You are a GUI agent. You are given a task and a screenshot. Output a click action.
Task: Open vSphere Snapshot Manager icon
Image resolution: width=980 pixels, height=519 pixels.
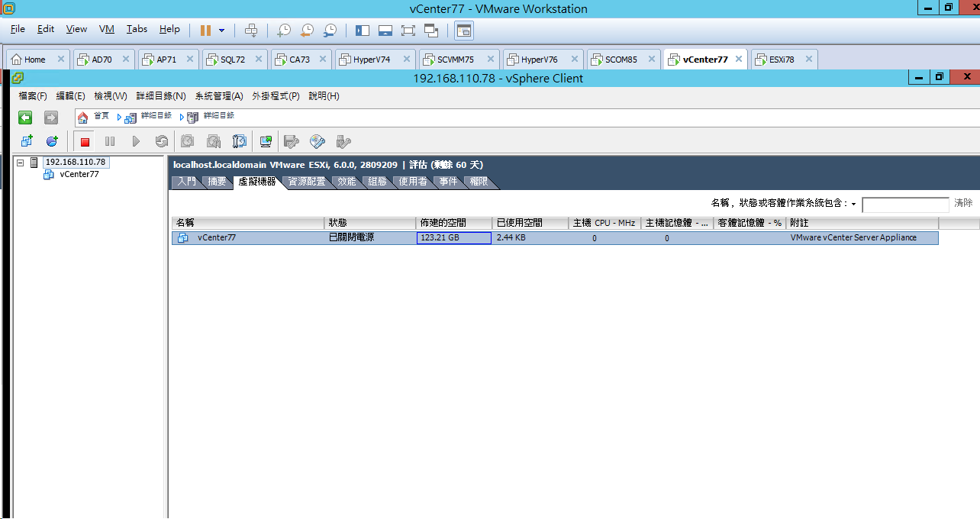coord(240,141)
